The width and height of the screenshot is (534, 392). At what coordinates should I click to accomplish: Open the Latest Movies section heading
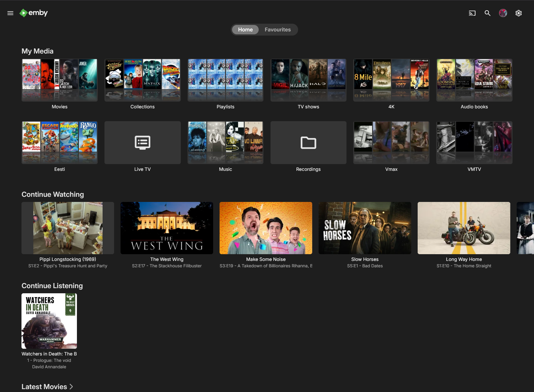pos(44,387)
